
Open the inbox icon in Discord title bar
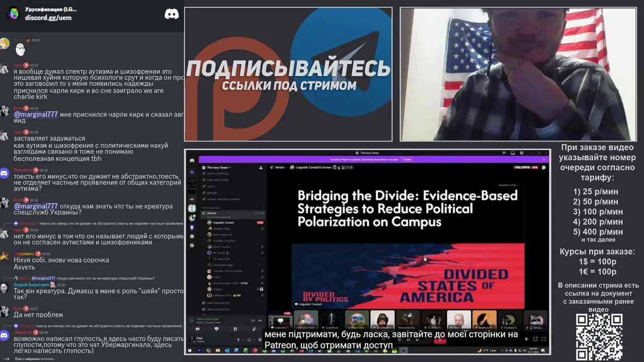click(513, 153)
